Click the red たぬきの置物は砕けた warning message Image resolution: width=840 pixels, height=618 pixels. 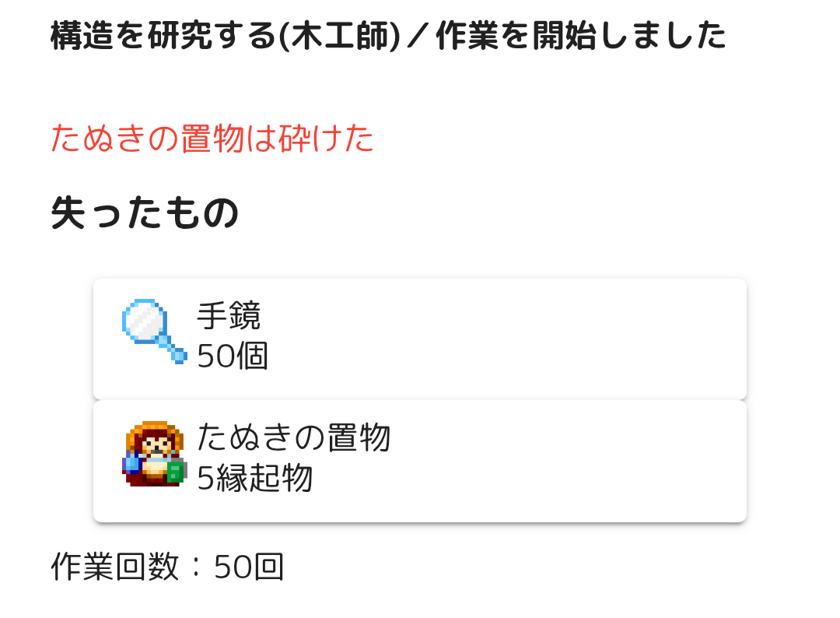tap(212, 139)
